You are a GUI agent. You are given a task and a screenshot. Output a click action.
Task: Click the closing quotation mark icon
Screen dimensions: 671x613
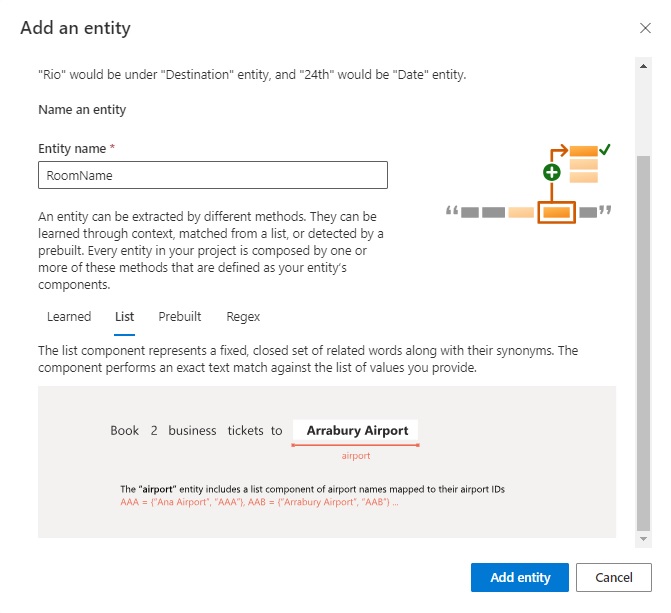click(x=605, y=211)
